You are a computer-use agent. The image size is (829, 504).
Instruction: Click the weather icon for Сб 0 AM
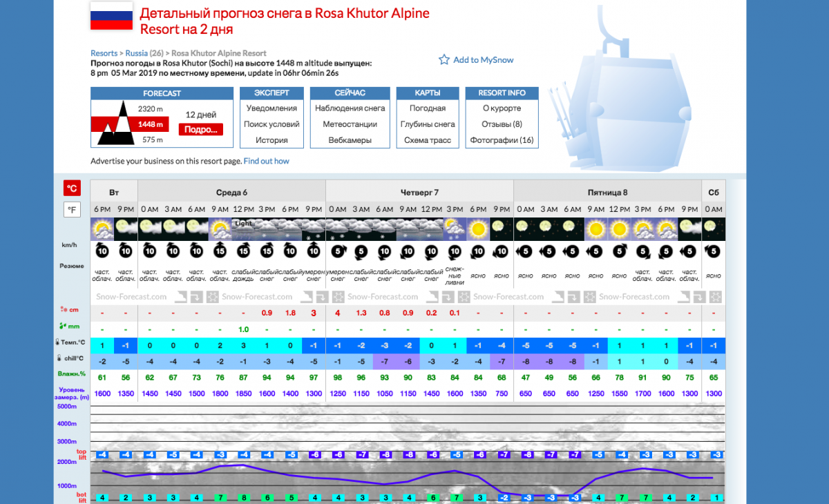coord(714,228)
